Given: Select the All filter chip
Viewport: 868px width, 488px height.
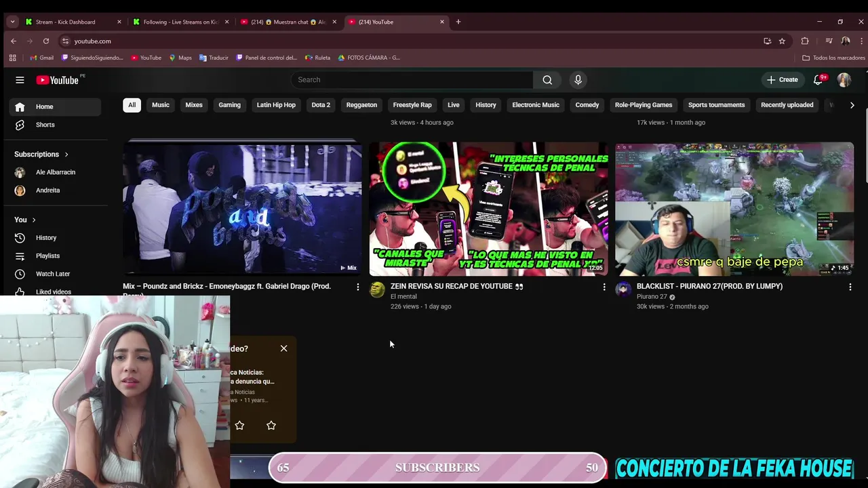Looking at the screenshot, I should click(x=132, y=105).
